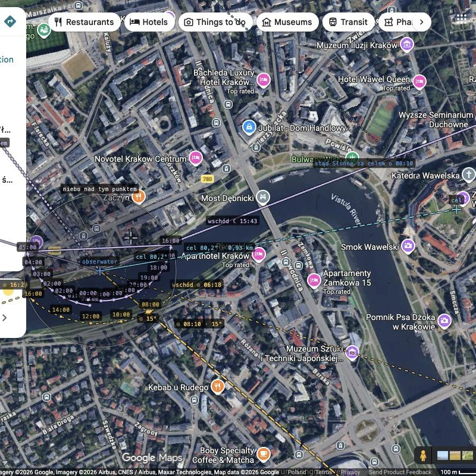Click the Bulwary Wisły green park pin
The width and height of the screenshot is (476, 476).
click(352, 158)
